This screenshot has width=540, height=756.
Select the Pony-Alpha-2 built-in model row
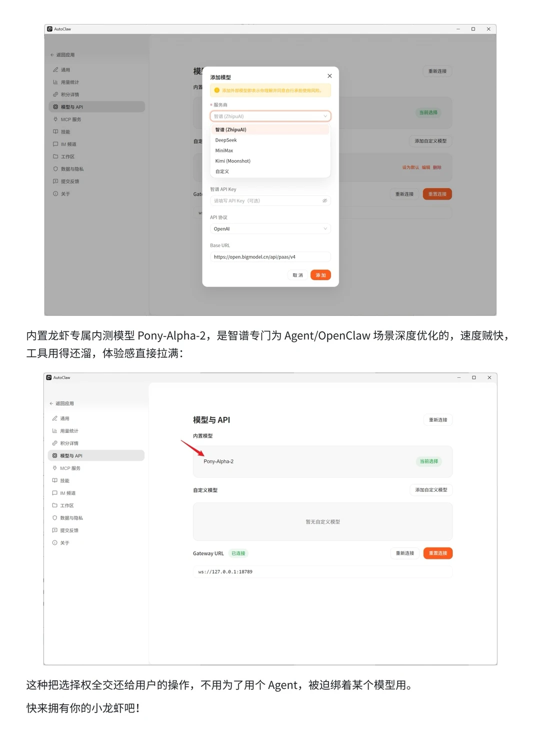pos(322,461)
